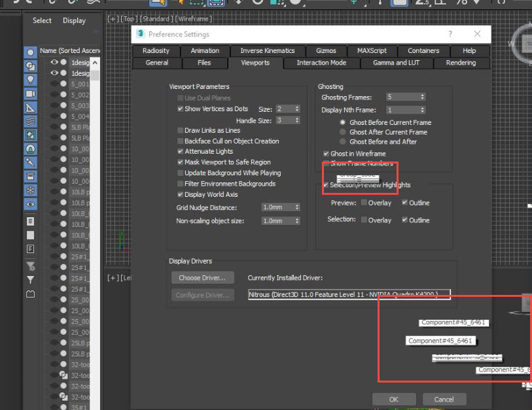Open viewport [+] general menu in Top view
Image resolution: width=532 pixels, height=410 pixels.
113,19
